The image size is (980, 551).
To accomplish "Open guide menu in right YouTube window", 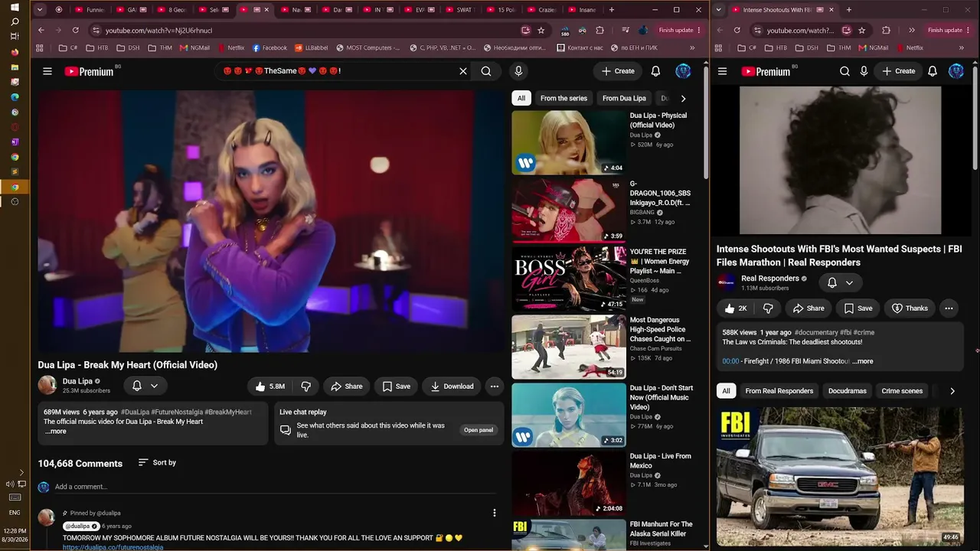I will click(x=722, y=71).
